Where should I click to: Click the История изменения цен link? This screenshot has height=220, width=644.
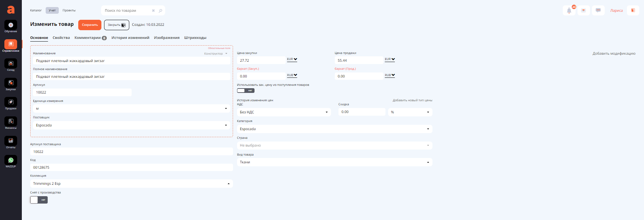(255, 100)
